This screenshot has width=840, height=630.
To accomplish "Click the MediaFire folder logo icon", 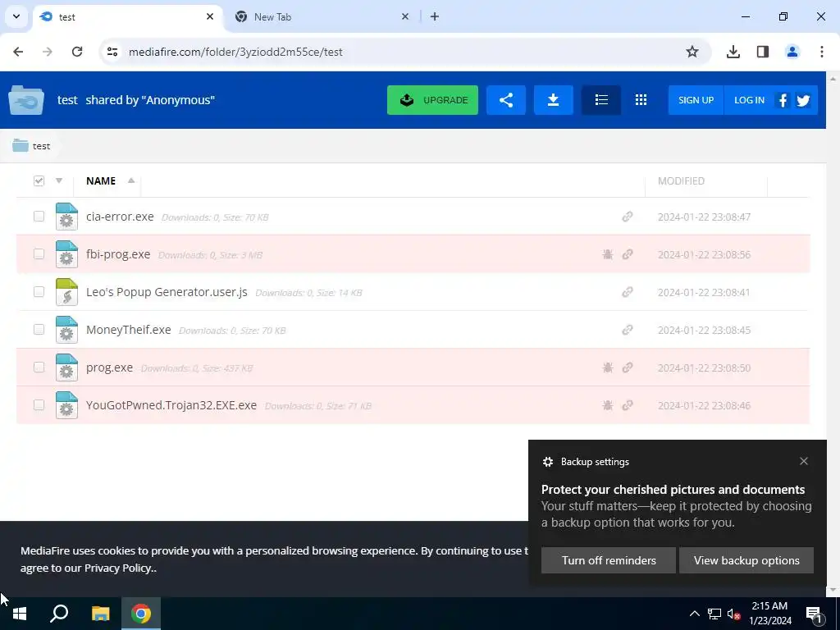I will click(25, 100).
